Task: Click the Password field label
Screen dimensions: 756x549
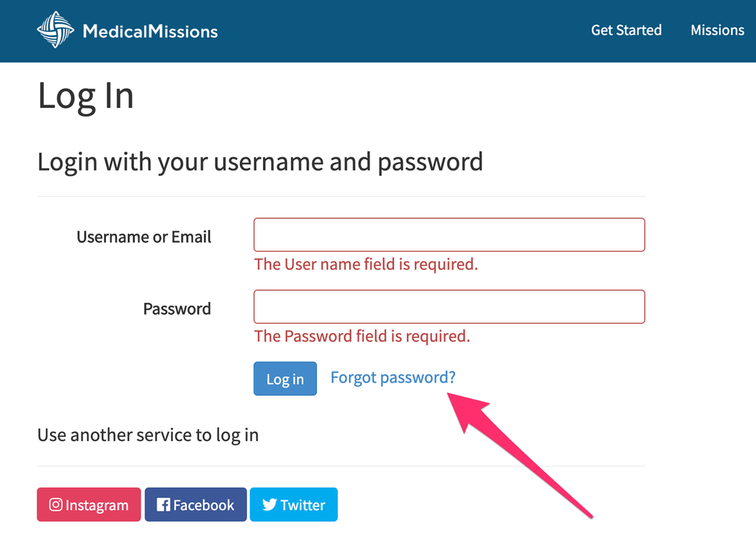Action: [x=177, y=309]
